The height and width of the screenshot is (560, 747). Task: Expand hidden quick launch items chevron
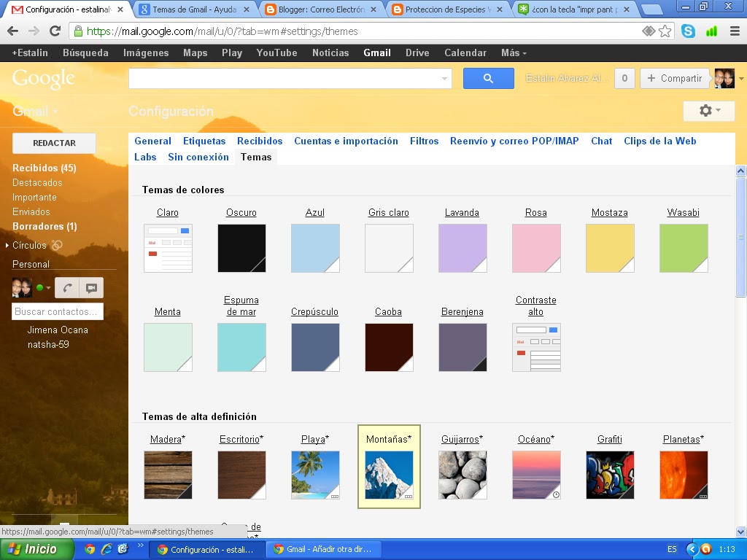[x=140, y=545]
